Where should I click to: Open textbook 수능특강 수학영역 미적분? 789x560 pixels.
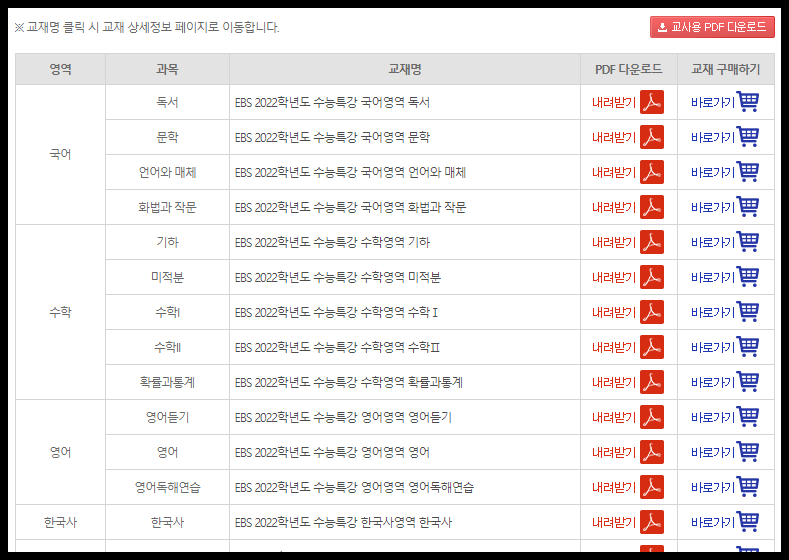tap(338, 277)
